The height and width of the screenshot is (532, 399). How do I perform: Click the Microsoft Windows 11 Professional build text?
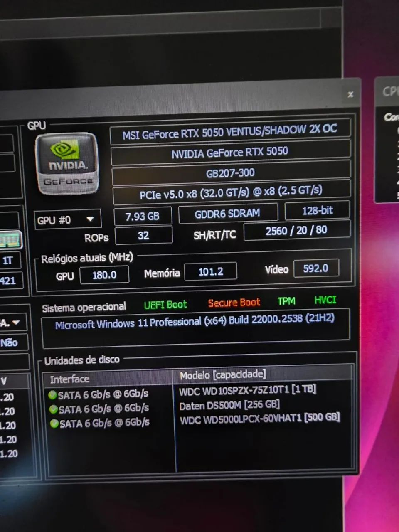195,322
